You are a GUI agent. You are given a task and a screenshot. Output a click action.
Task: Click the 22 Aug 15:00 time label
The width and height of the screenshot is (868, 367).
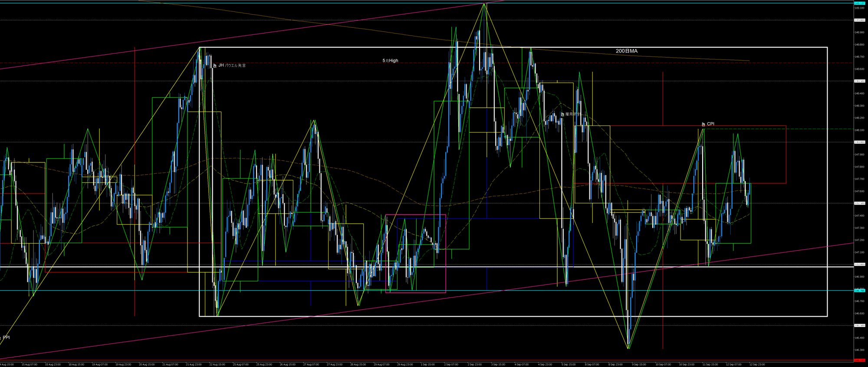tap(218, 364)
